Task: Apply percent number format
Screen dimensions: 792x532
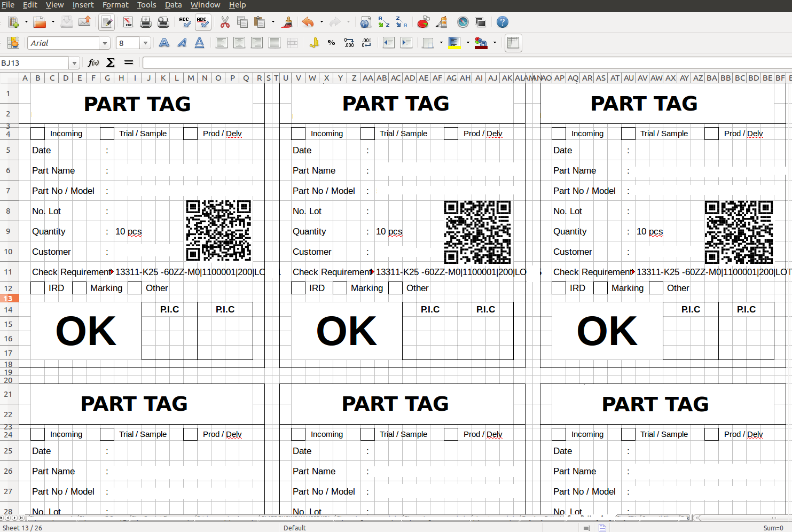Action: (331, 43)
